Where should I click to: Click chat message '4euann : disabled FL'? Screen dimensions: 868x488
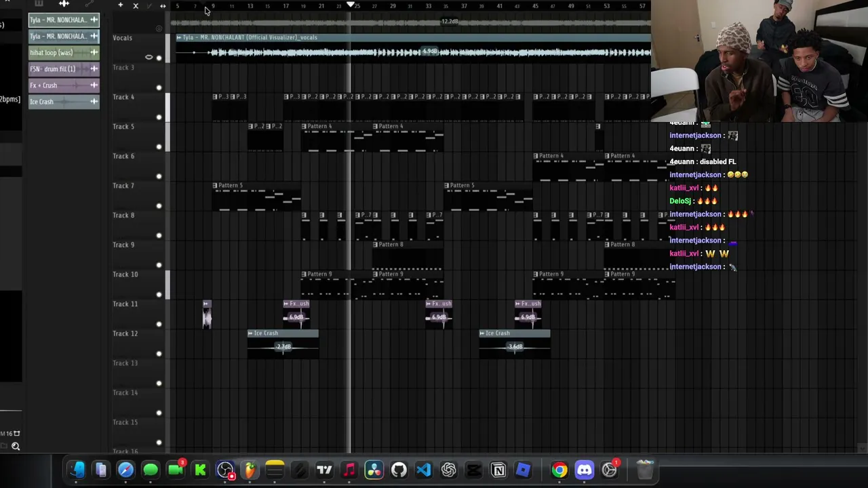point(703,162)
